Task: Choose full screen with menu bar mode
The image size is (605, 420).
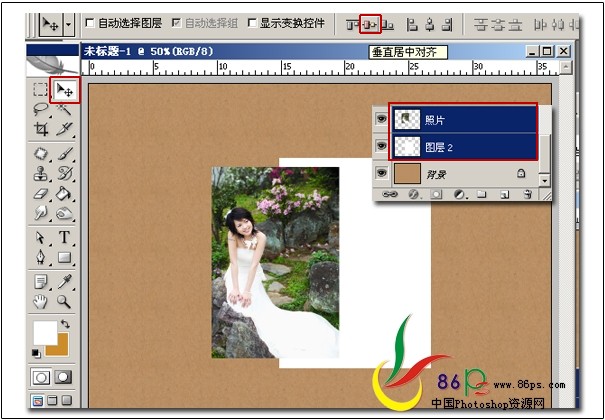Action: [52, 401]
